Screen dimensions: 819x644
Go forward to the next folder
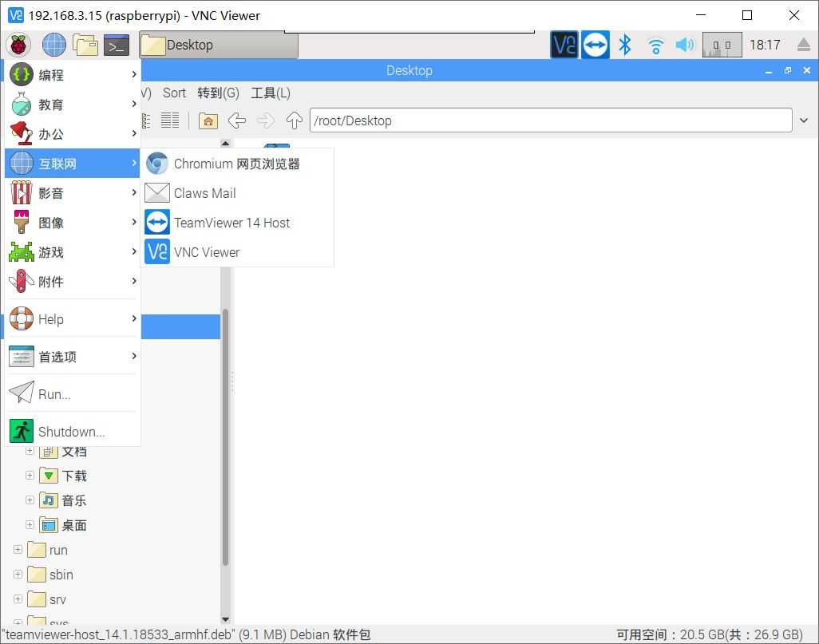[x=265, y=121]
